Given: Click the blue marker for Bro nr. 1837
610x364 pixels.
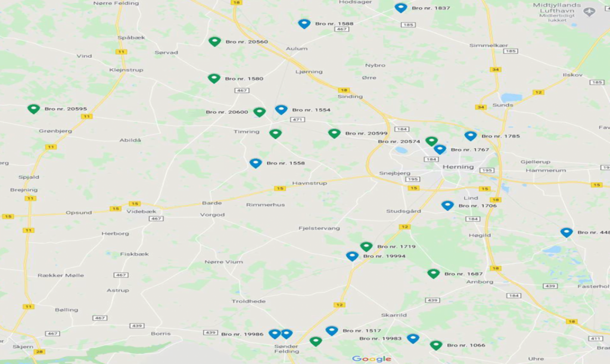Looking at the screenshot, I should [x=401, y=8].
